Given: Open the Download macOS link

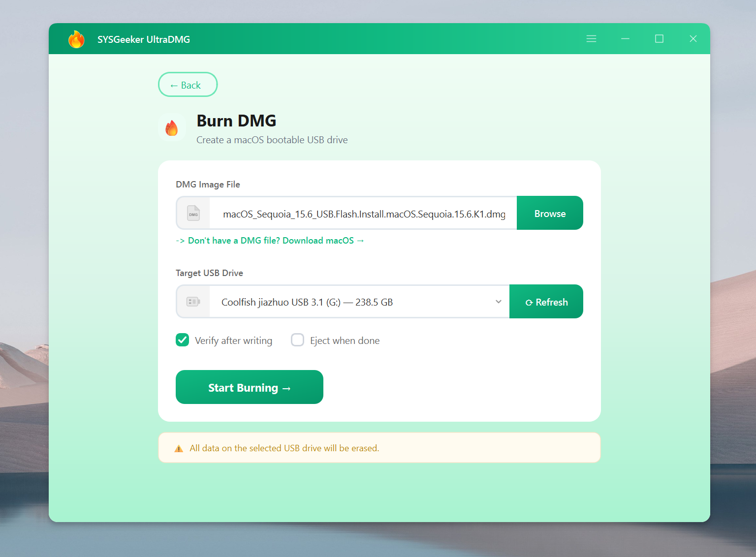Looking at the screenshot, I should tap(276, 241).
